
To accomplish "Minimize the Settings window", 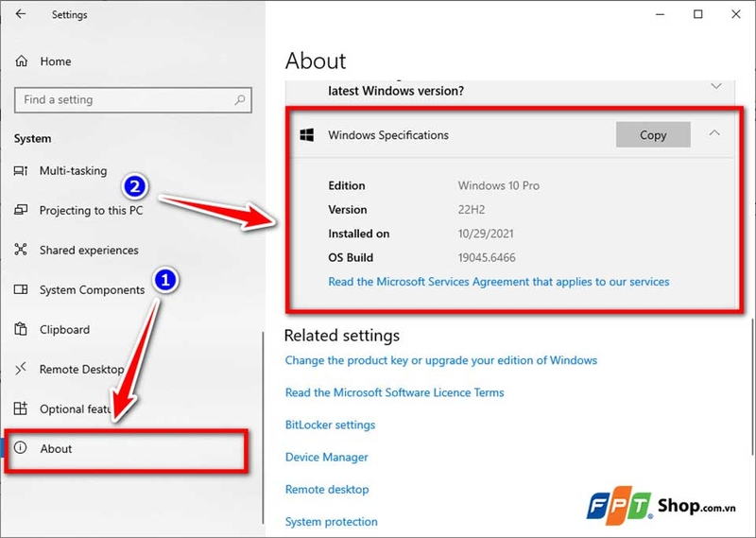I will pos(660,14).
